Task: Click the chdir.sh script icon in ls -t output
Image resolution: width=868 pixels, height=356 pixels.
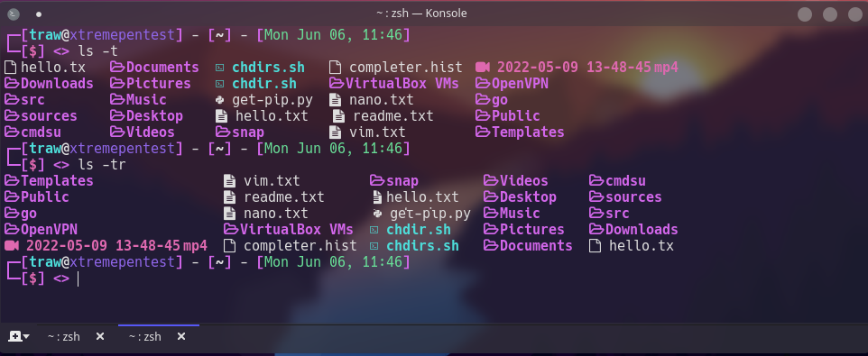Action: [220, 84]
